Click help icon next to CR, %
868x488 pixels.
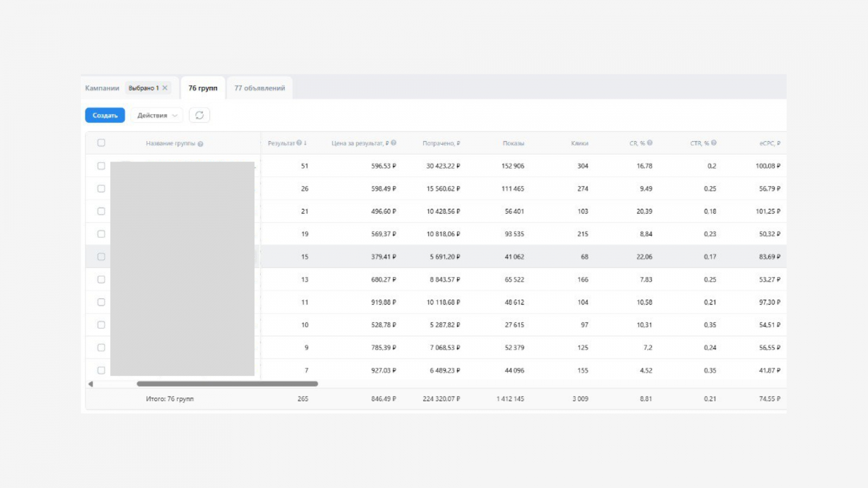click(x=649, y=143)
